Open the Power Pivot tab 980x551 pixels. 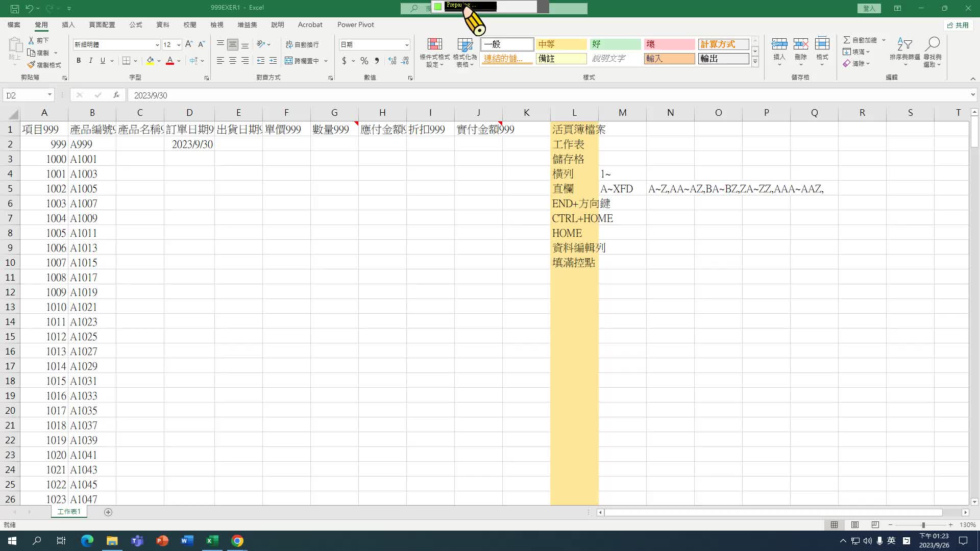(355, 24)
